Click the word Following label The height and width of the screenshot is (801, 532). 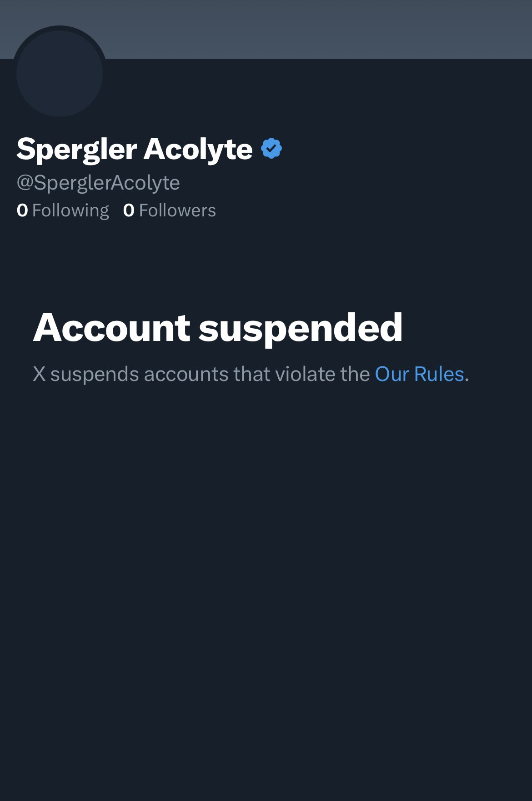click(x=70, y=211)
